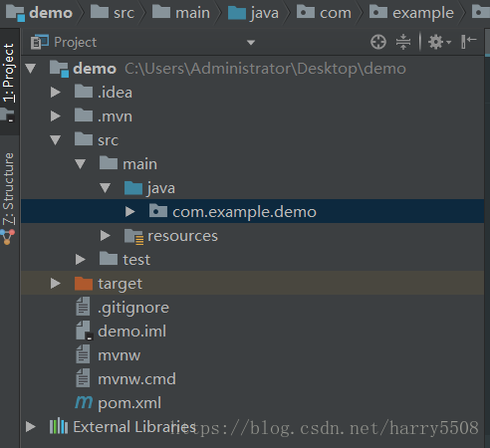490x448 pixels.
Task: Collapse the demo project root node
Action: click(x=31, y=69)
